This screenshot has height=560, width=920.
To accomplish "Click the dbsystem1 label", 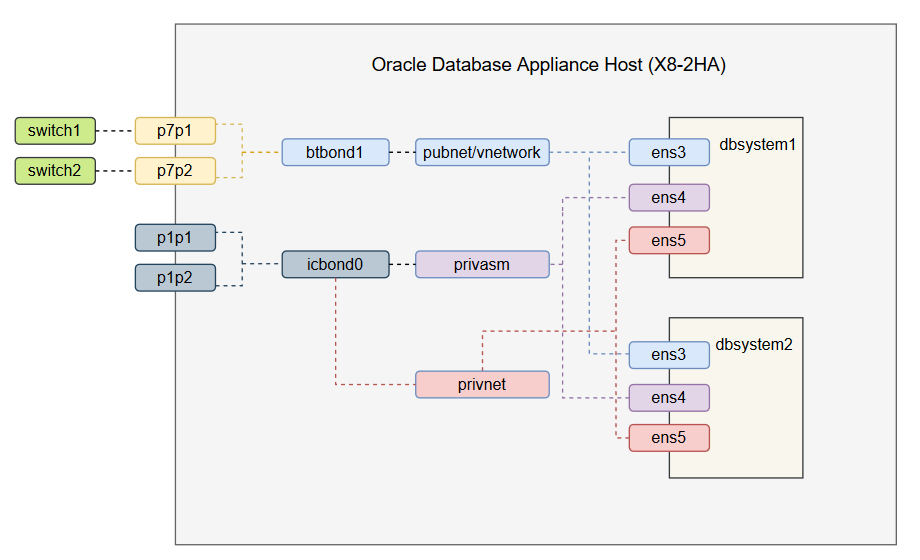I will (x=757, y=144).
